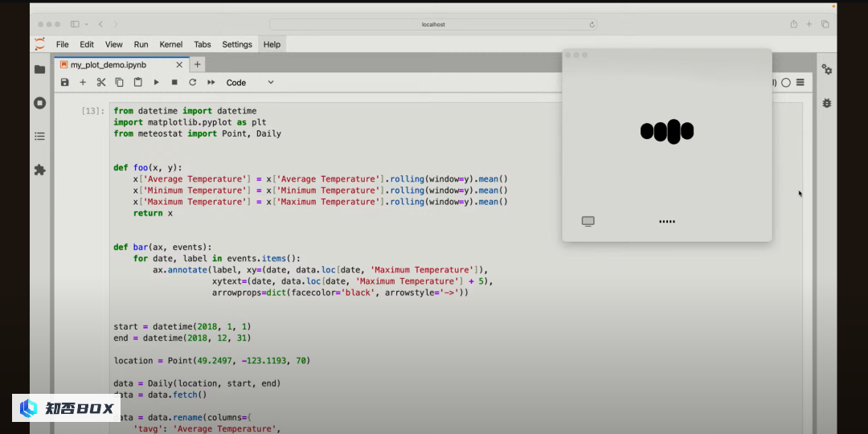868x434 pixels.
Task: Click the 'location = Point(...)' line
Action: pos(212,360)
